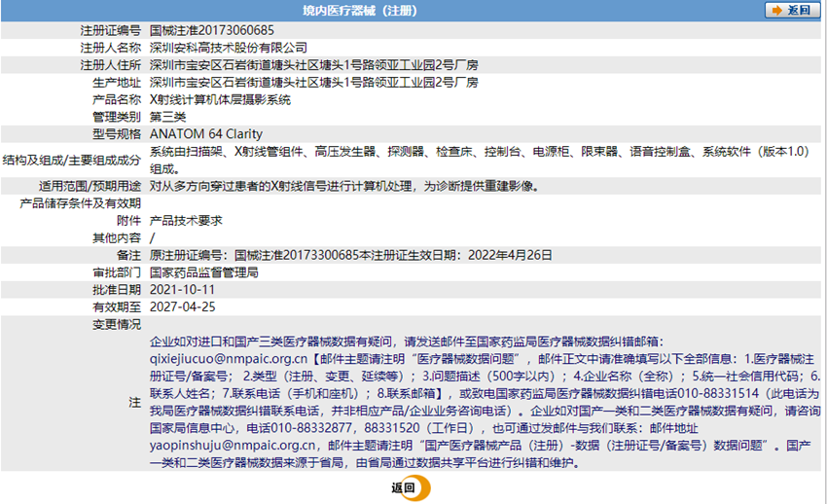The height and width of the screenshot is (504, 827).
Task: Click the 结构及组成/主要组成成分 label
Action: [x=72, y=161]
